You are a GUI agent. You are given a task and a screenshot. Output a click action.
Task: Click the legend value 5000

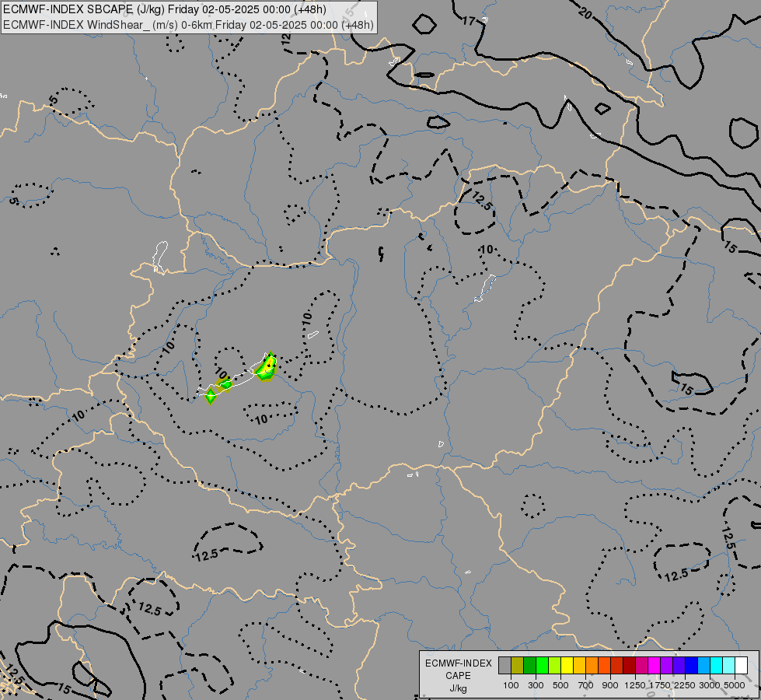[735, 685]
